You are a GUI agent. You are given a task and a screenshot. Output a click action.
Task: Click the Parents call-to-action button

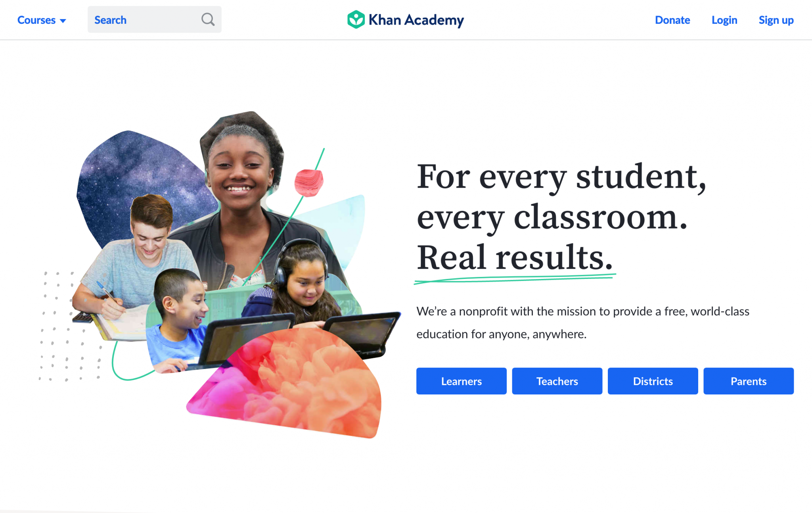point(748,380)
